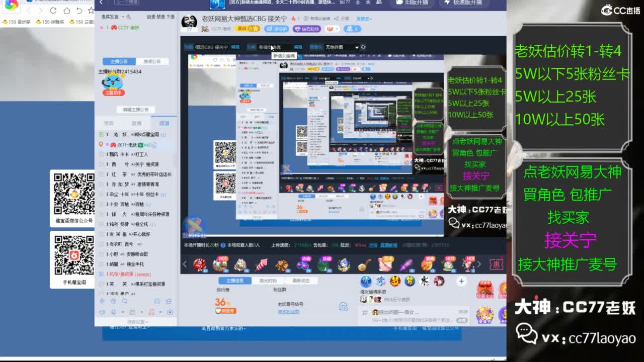Go to the browser home page icon
Image resolution: width=644 pixels, height=362 pixels.
point(66,10)
